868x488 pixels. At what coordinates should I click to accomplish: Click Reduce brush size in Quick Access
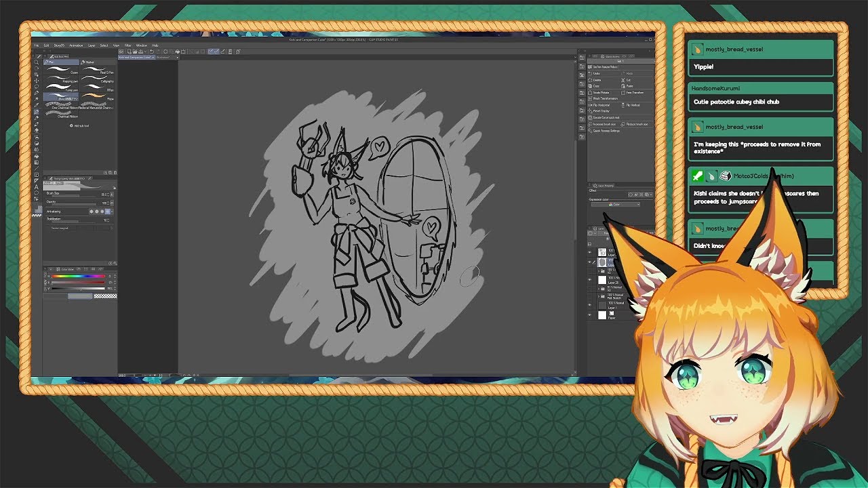(635, 124)
